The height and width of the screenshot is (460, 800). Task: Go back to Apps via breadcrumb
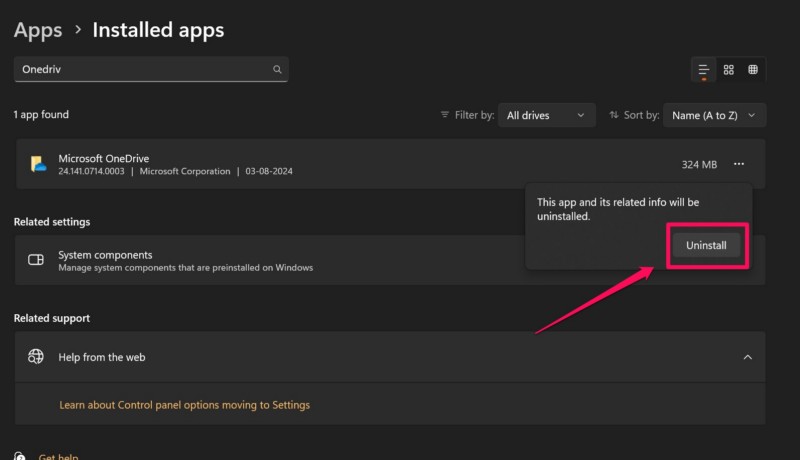[38, 30]
